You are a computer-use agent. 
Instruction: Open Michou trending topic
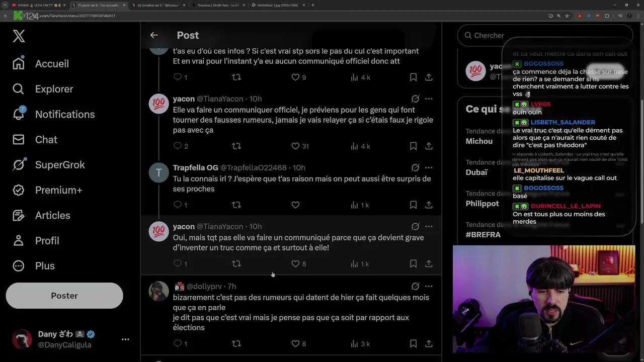click(x=479, y=141)
